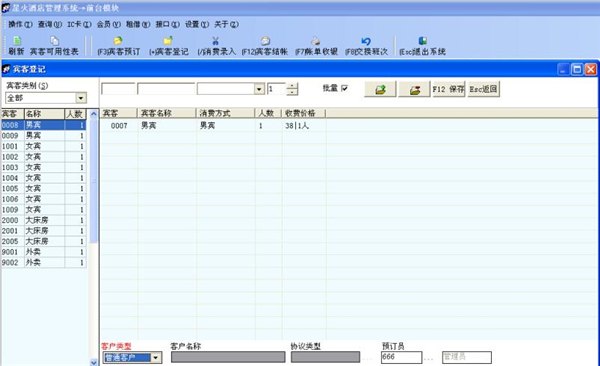Click the 名称 column header in left list
Screen dimensions: 600x366
point(44,114)
